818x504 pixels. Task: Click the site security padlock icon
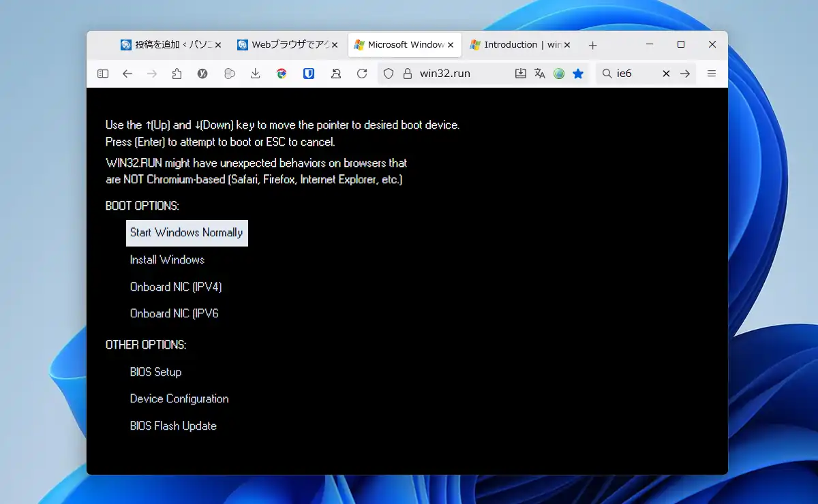point(408,74)
